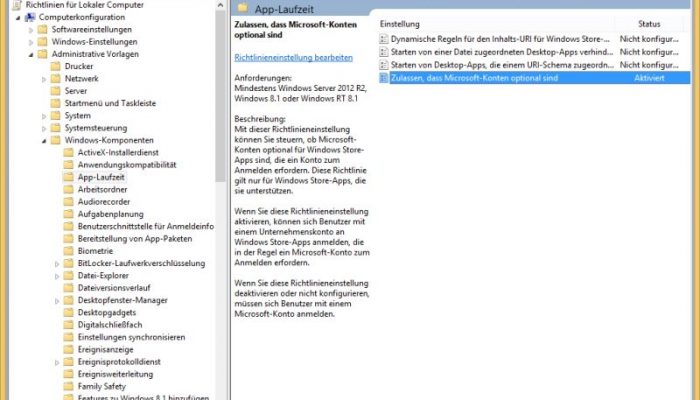Click the Startmenü und Taskleiste folder icon
Viewport: 700px width, 400px height.
click(56, 103)
